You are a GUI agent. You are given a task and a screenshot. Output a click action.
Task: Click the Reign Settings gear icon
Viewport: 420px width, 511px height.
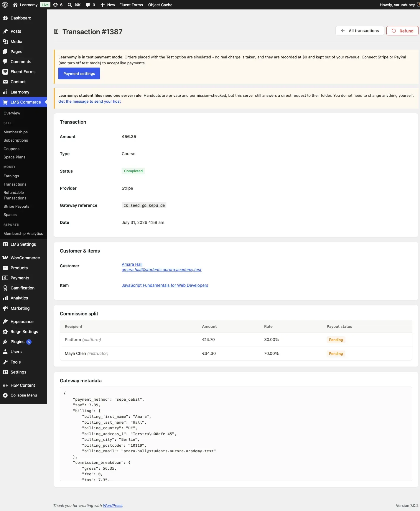pyautogui.click(x=5, y=332)
